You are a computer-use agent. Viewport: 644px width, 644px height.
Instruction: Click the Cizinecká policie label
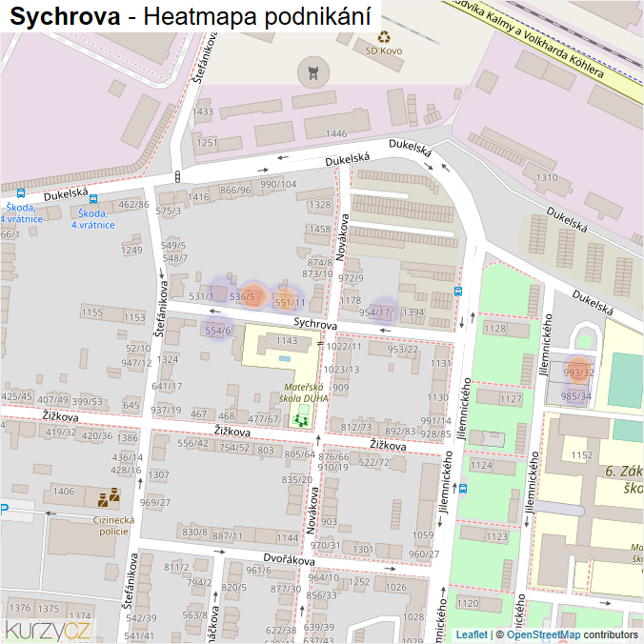tap(113, 526)
